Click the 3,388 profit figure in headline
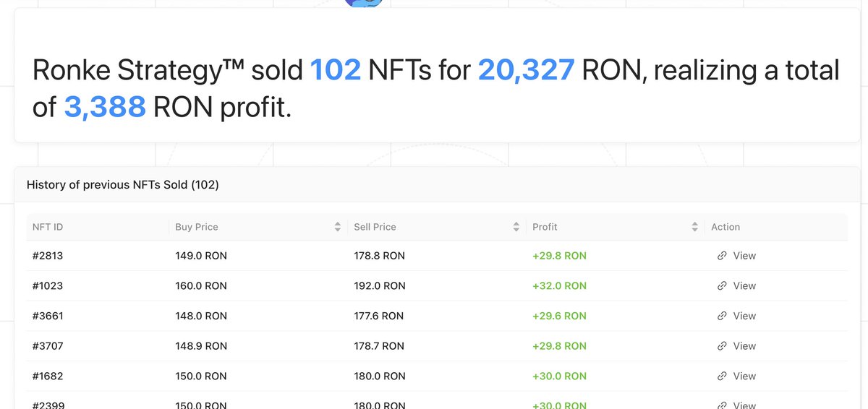Viewport: 868px width, 409px height. [x=105, y=107]
